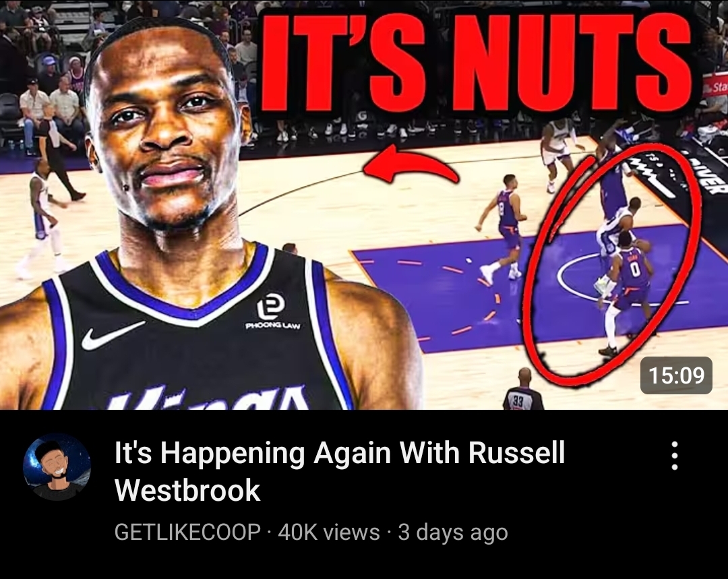Click the 40K views label

point(329,532)
